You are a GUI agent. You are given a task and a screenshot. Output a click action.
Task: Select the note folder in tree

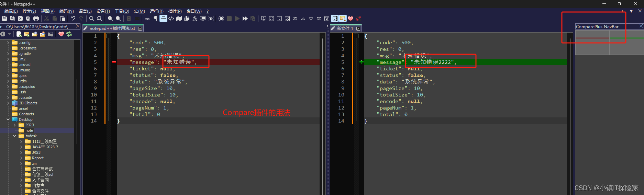pos(29,130)
